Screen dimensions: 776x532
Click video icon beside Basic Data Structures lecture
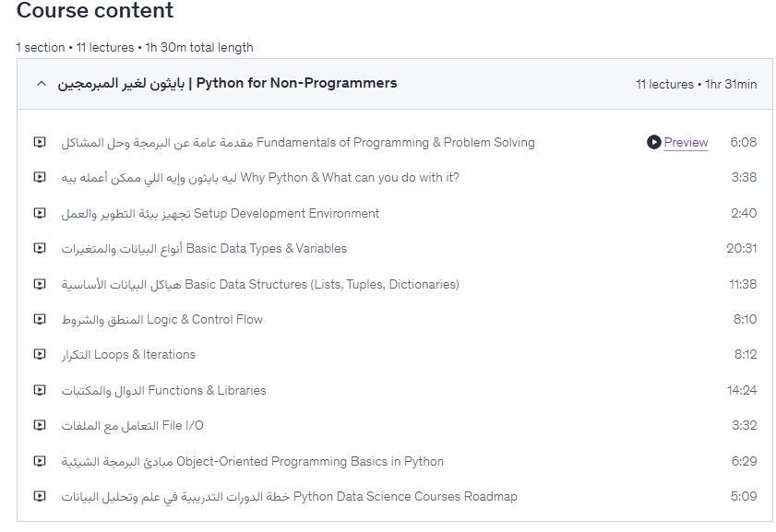point(40,284)
